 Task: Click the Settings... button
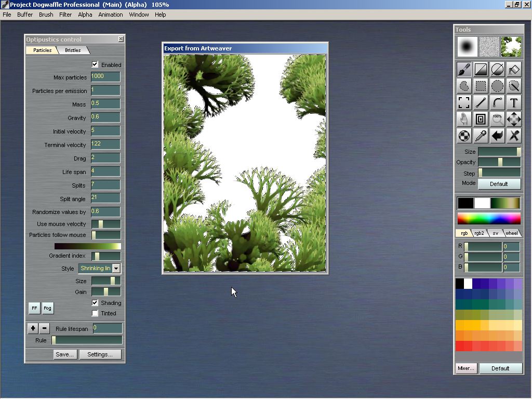(100, 354)
